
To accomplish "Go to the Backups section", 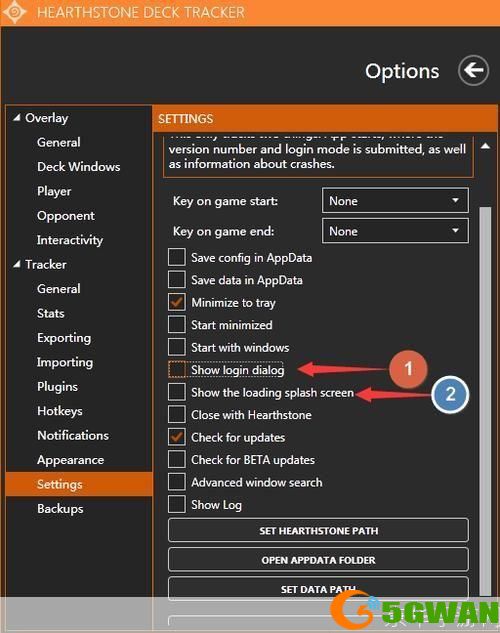I will pyautogui.click(x=60, y=509).
